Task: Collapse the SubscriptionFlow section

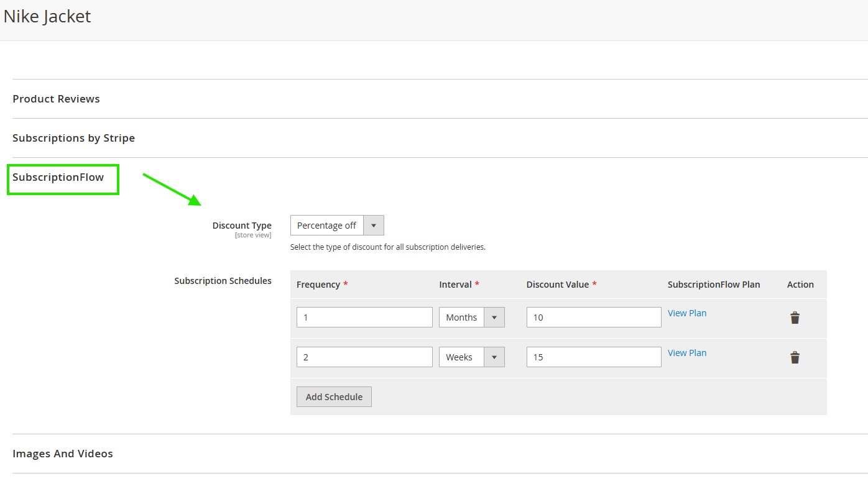Action: point(58,177)
